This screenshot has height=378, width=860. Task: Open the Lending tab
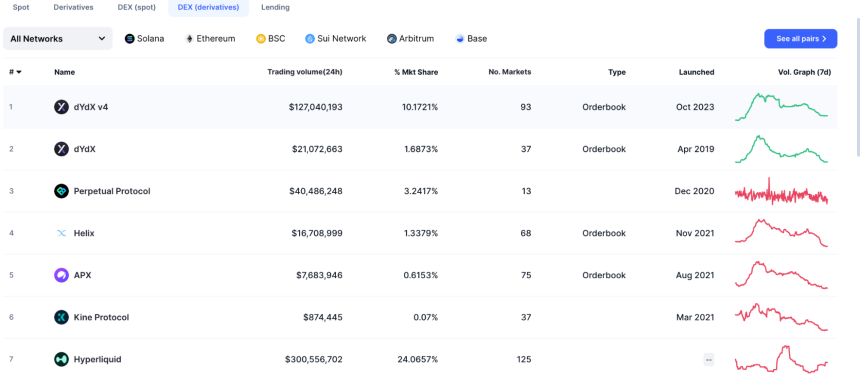pyautogui.click(x=275, y=8)
